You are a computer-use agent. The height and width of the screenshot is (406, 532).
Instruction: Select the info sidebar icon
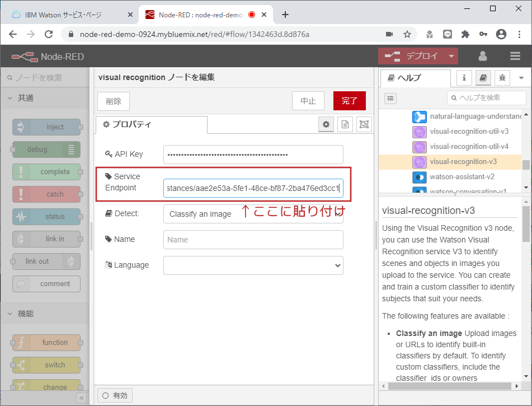pos(464,77)
